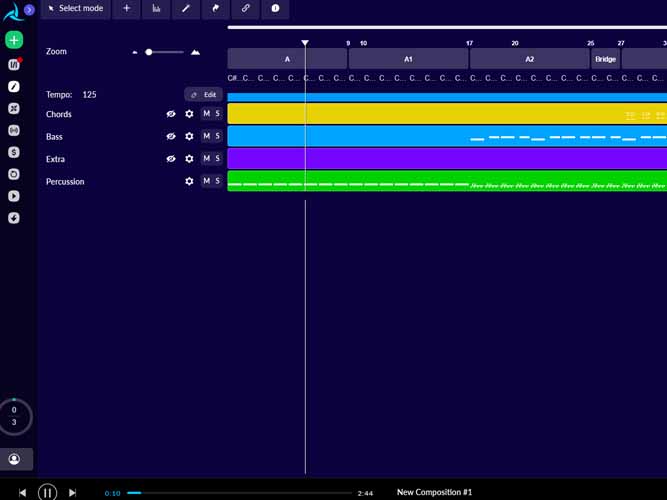Mute the Percussion track
Image resolution: width=667 pixels, height=500 pixels.
(206, 181)
